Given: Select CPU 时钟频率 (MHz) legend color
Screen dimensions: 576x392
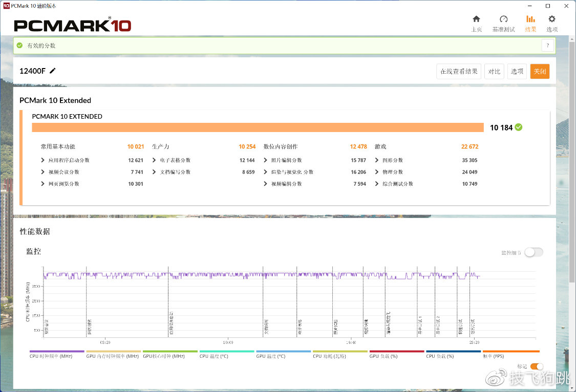Looking at the screenshot, I should pyautogui.click(x=57, y=351).
